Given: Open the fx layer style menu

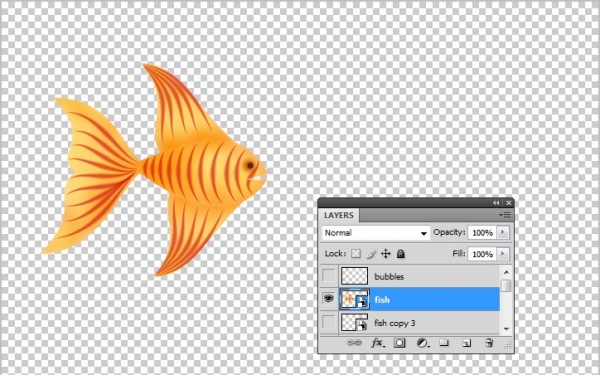Looking at the screenshot, I should point(378,343).
